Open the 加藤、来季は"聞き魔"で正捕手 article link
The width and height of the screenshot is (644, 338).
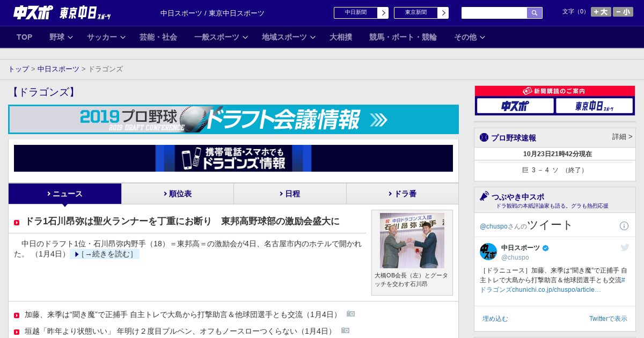tap(182, 314)
